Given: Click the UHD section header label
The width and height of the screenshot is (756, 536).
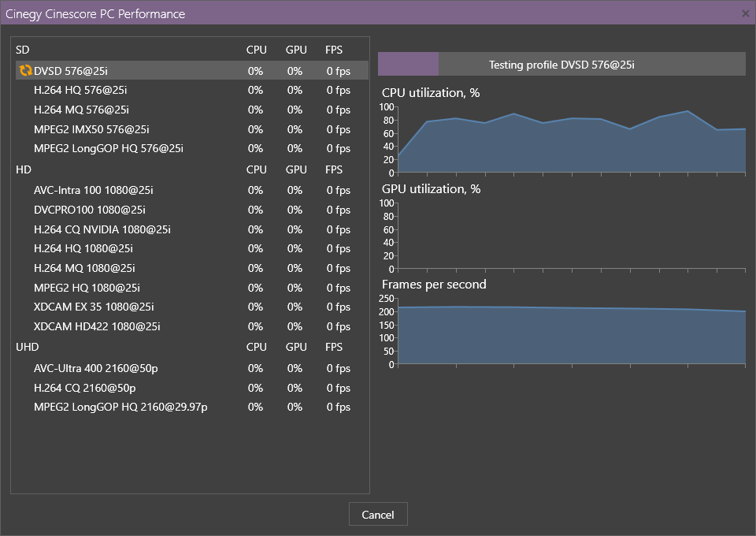Looking at the screenshot, I should 27,347.
